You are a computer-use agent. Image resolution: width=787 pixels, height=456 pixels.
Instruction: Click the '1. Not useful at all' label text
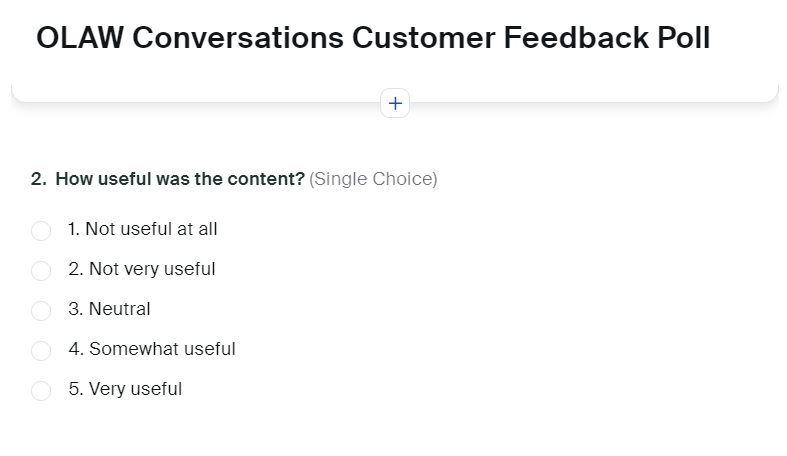142,229
